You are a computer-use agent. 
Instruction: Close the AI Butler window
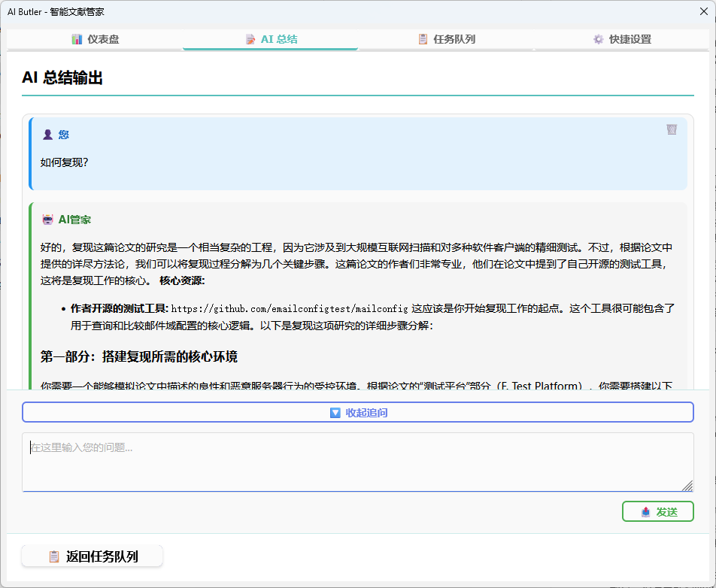[703, 11]
